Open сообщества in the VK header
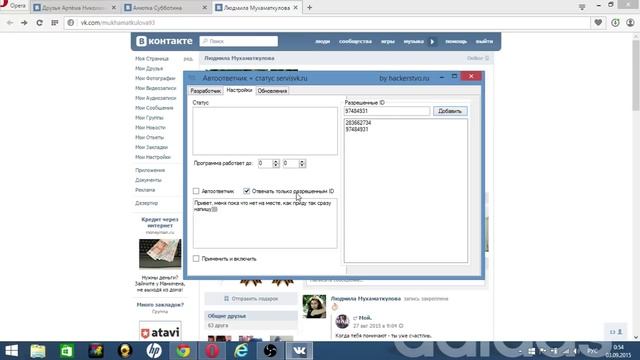Screen dimensions: 640x360 [x=355, y=42]
